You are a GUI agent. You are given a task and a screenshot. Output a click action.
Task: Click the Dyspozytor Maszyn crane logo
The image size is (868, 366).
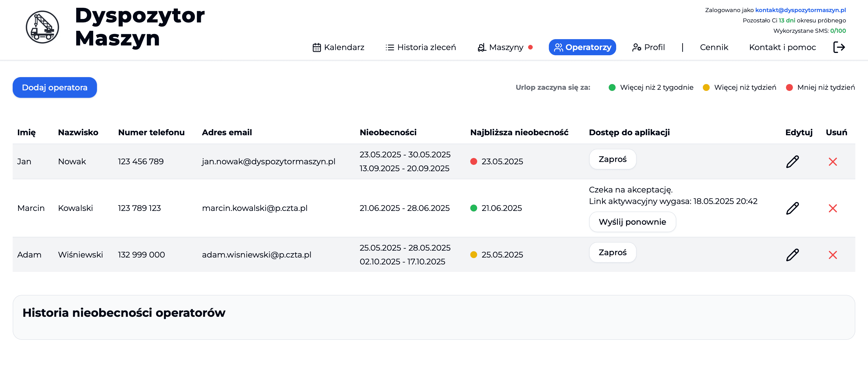tap(43, 27)
